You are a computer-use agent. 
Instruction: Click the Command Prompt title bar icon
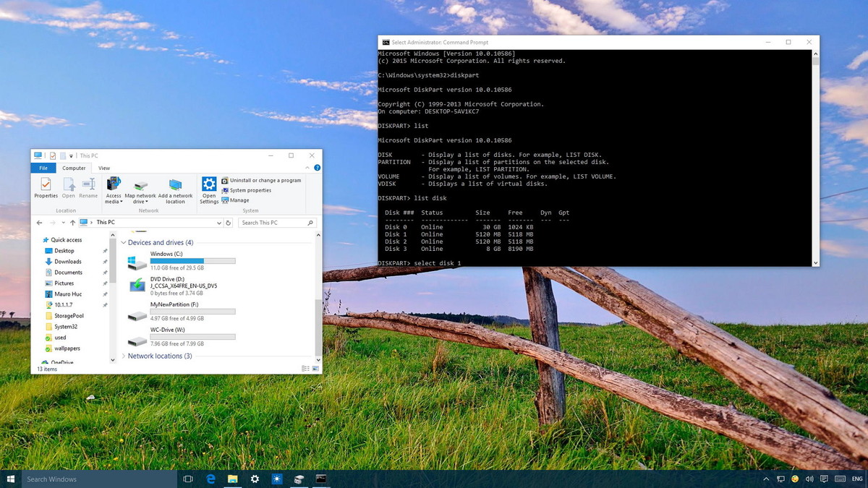click(x=386, y=43)
